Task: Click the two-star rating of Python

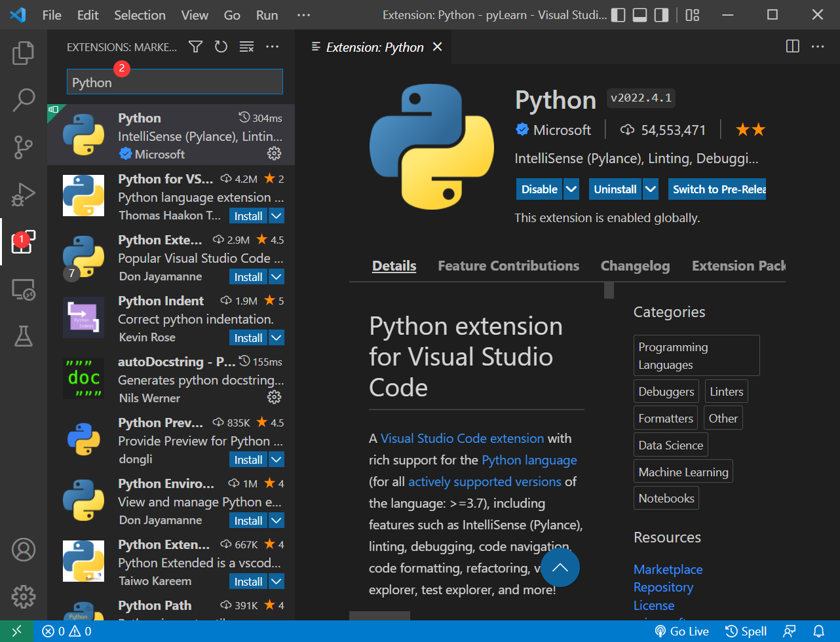Action: [x=750, y=130]
